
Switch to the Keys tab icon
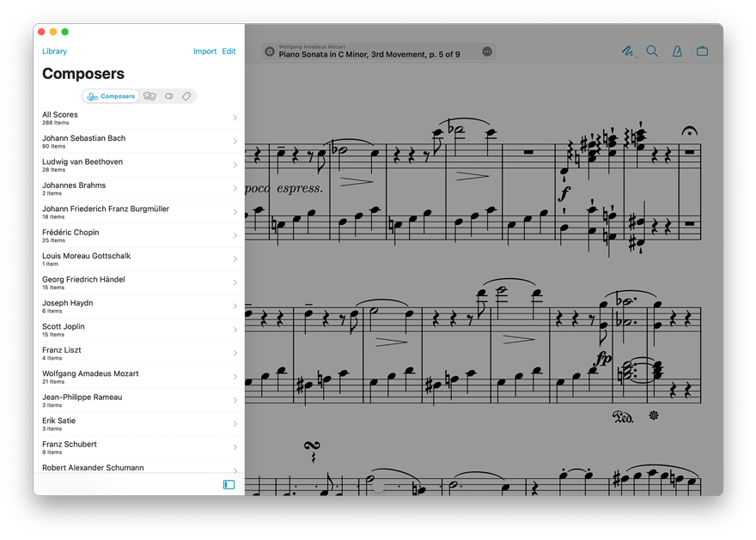pos(169,96)
